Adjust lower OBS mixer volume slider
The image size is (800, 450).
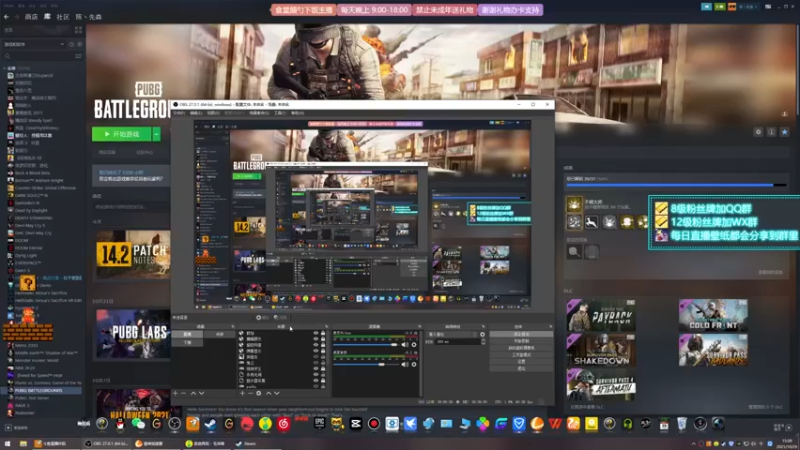tap(366, 364)
